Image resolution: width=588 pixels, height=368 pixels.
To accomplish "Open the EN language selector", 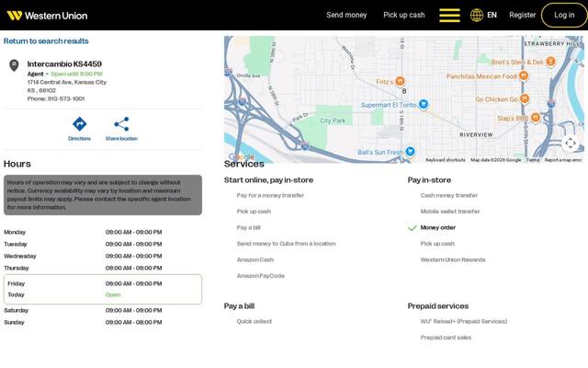I will pos(492,15).
